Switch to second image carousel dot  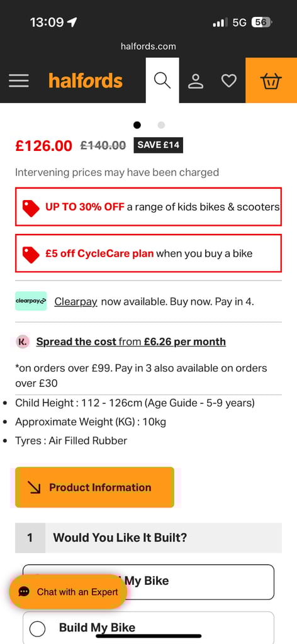162,125
